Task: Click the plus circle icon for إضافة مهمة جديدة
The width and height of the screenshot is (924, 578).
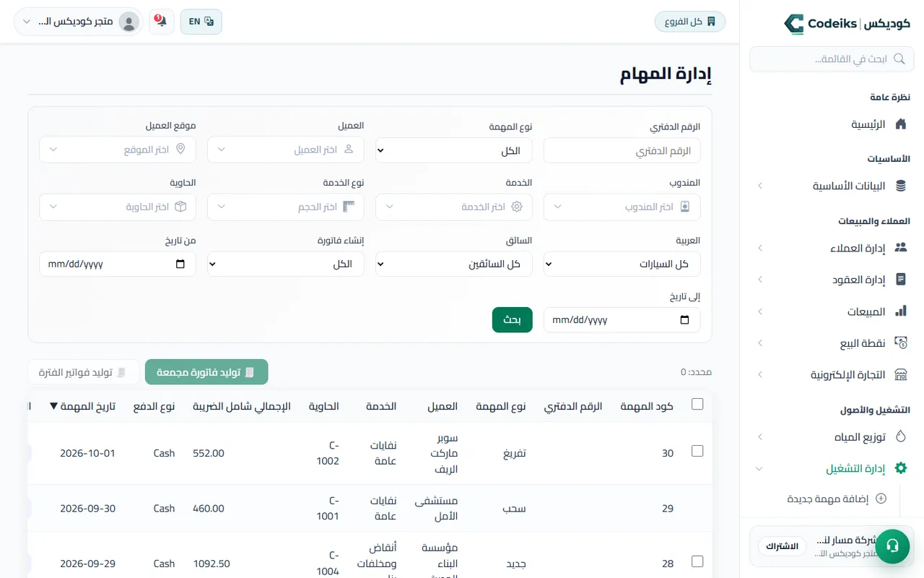Action: 881,499
